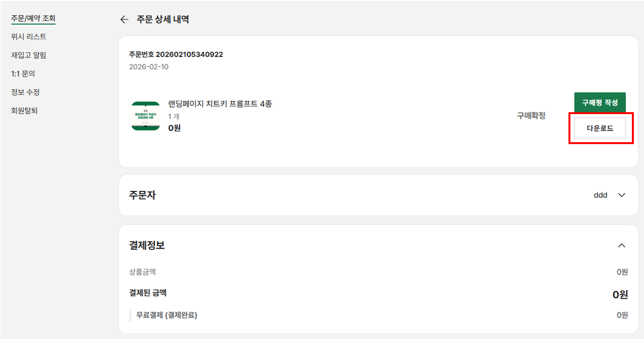Click the 결제정보 section heading
This screenshot has width=644, height=339.
(x=147, y=246)
